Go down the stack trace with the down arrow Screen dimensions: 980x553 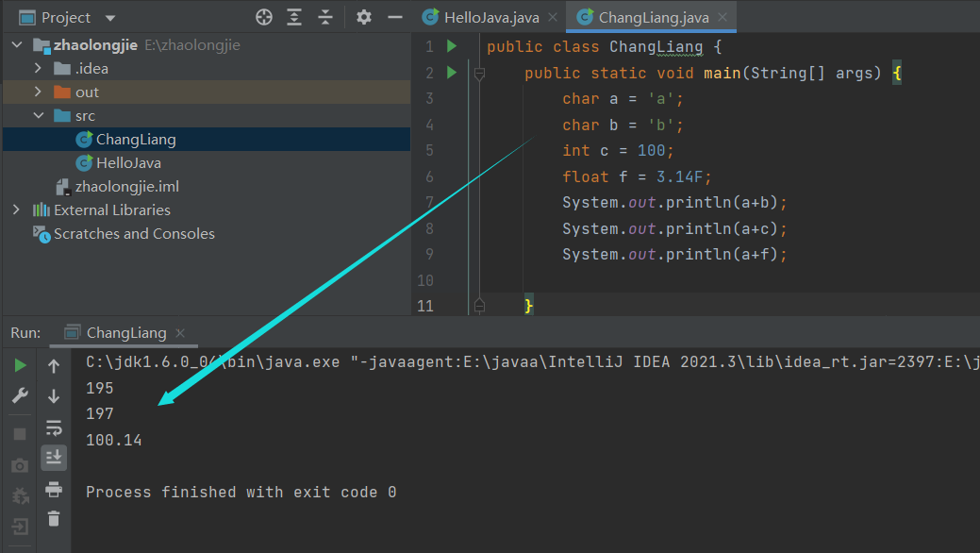[x=54, y=396]
